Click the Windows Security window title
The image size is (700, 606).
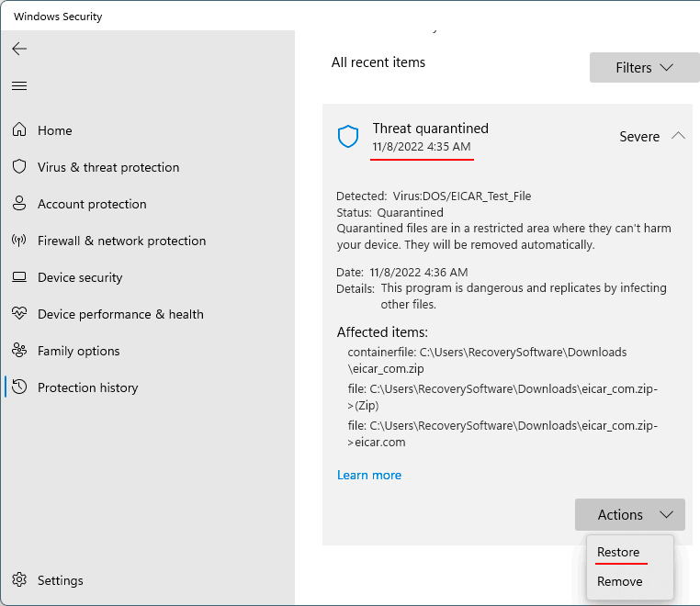(58, 17)
